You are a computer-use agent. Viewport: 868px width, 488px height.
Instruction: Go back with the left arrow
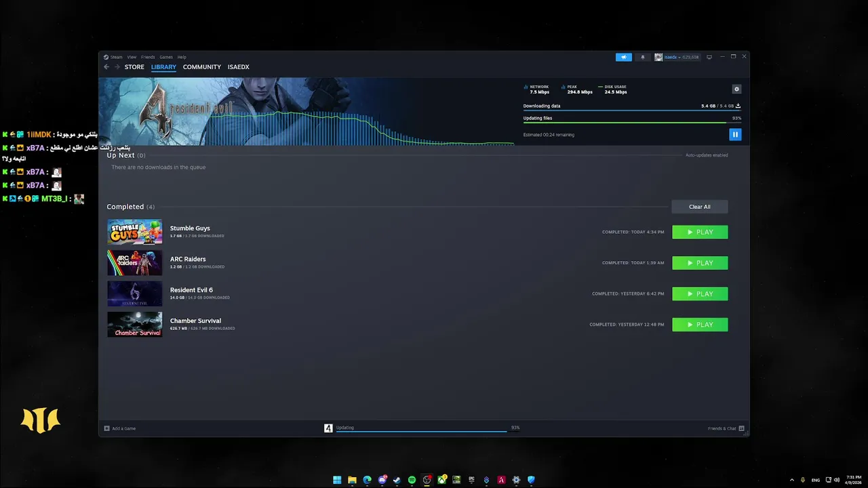(106, 67)
